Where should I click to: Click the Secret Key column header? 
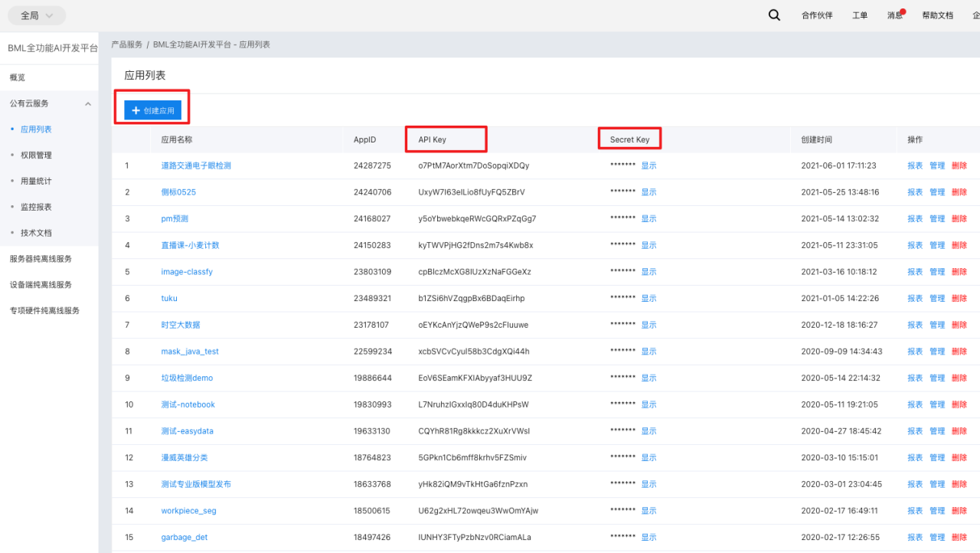coord(629,139)
